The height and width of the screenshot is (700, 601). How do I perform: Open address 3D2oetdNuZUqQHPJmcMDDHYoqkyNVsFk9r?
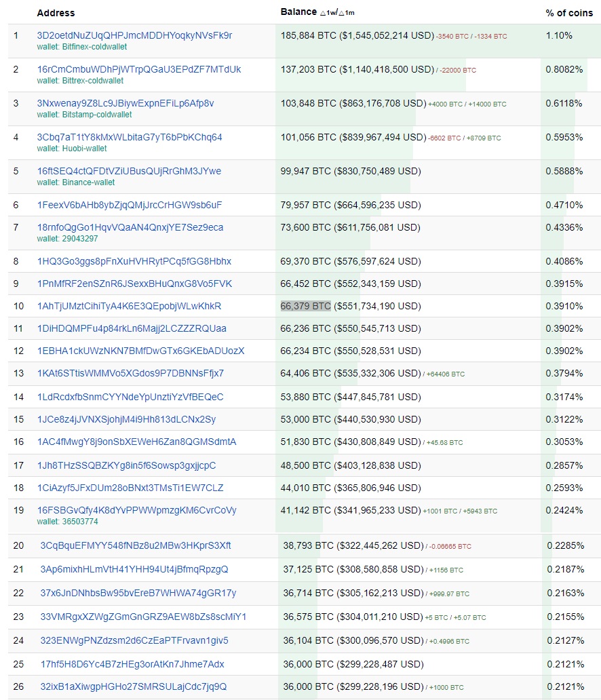(x=134, y=35)
